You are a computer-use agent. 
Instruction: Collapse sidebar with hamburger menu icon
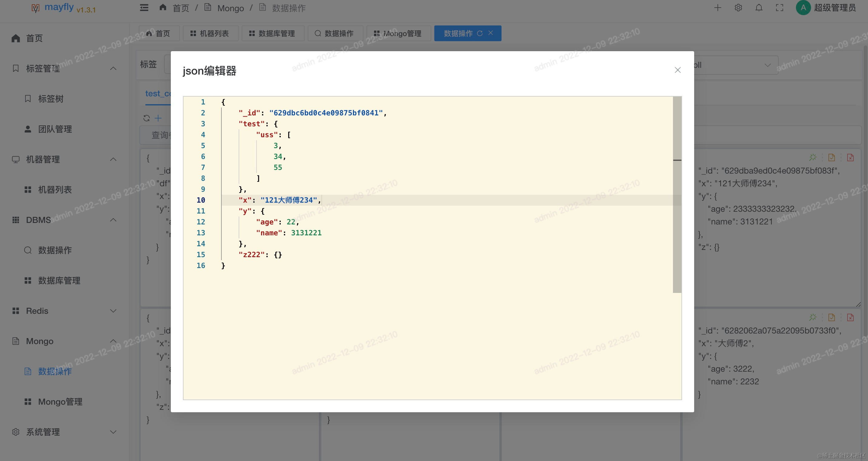tap(144, 7)
